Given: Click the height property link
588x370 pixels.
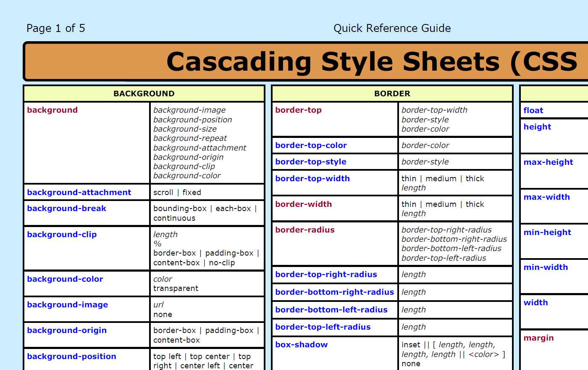Looking at the screenshot, I should click(537, 127).
